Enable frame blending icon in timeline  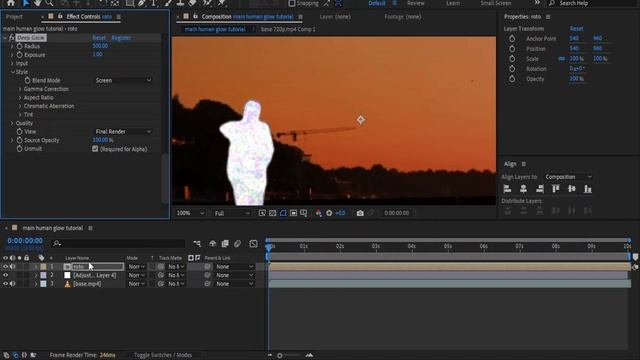coord(225,244)
